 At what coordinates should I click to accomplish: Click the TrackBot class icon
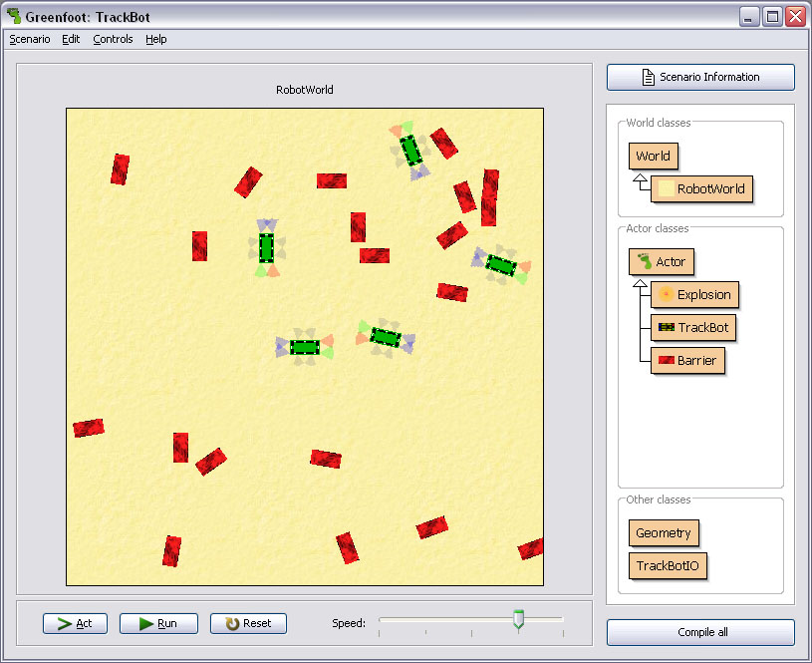666,328
